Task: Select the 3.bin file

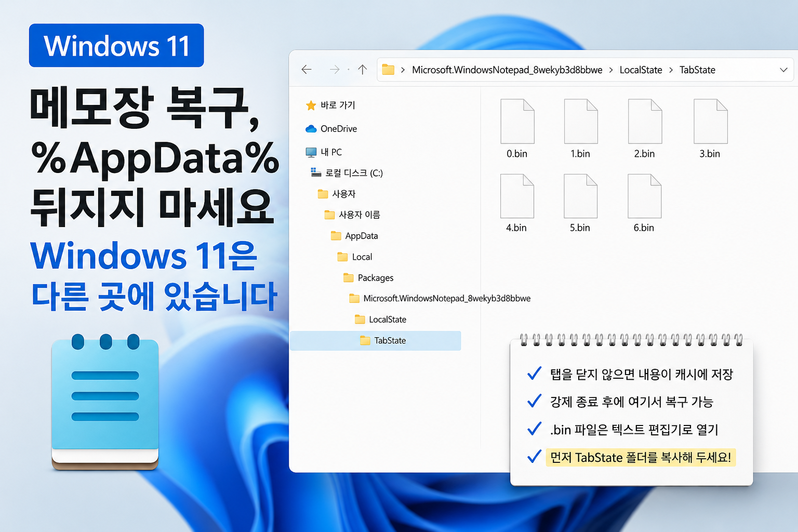Action: pos(710,129)
